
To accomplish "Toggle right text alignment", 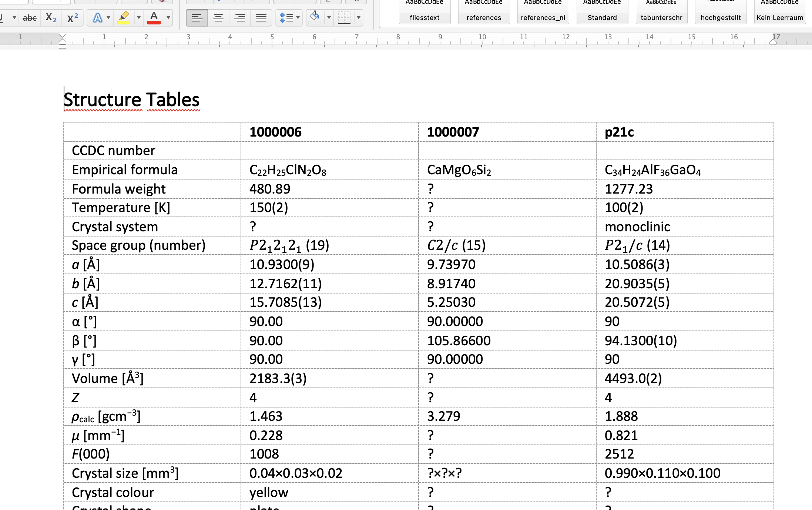I will coord(240,17).
